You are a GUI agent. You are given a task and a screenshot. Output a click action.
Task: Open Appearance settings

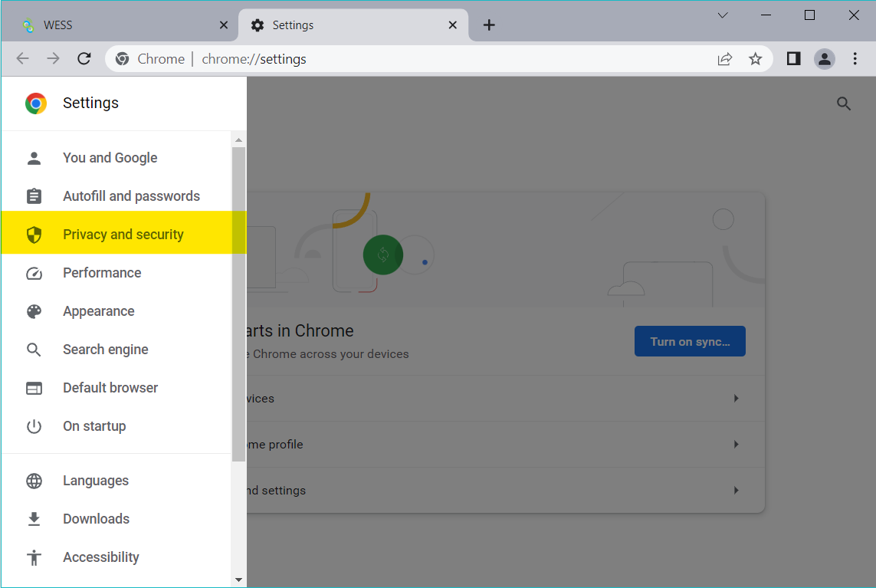[x=116, y=311]
